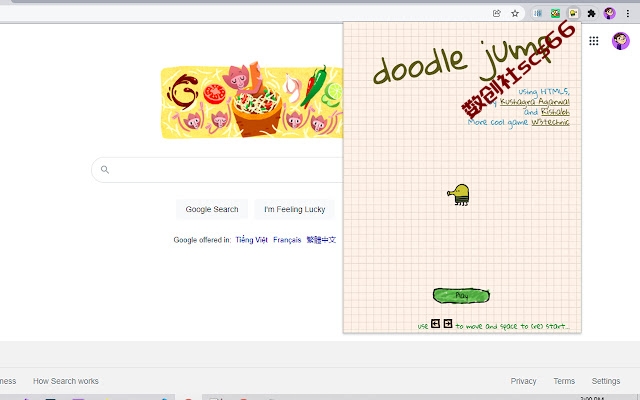Open the second author link after 'and'
Image resolution: width=640 pixels, height=400 pixels.
pos(555,112)
